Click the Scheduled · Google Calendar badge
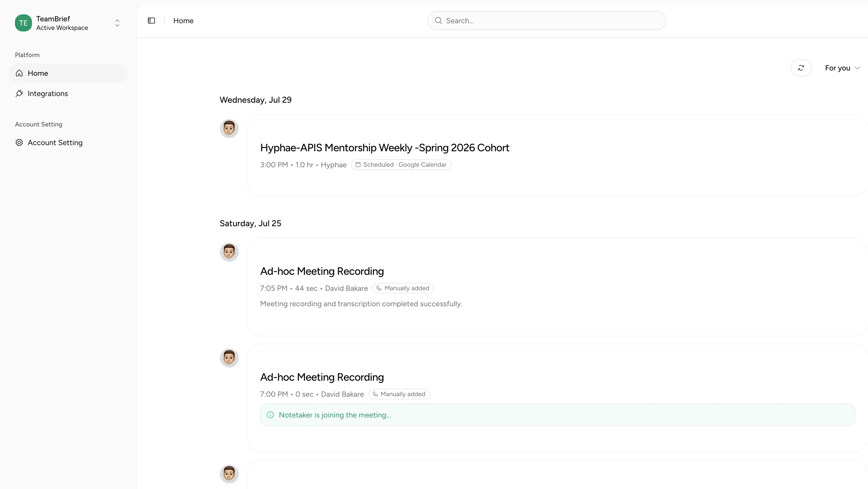Viewport: 868px width, 489px height. (x=401, y=165)
